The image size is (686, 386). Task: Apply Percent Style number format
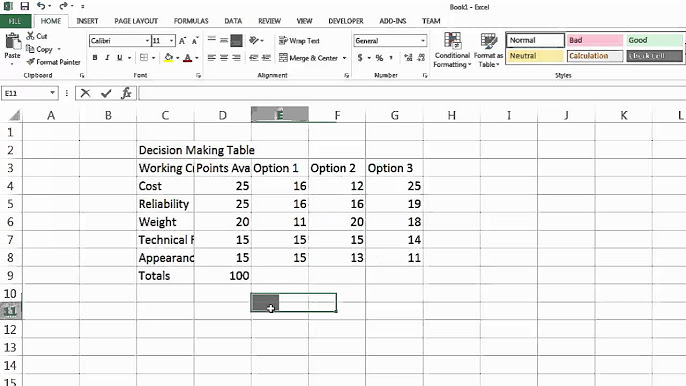pyautogui.click(x=379, y=58)
